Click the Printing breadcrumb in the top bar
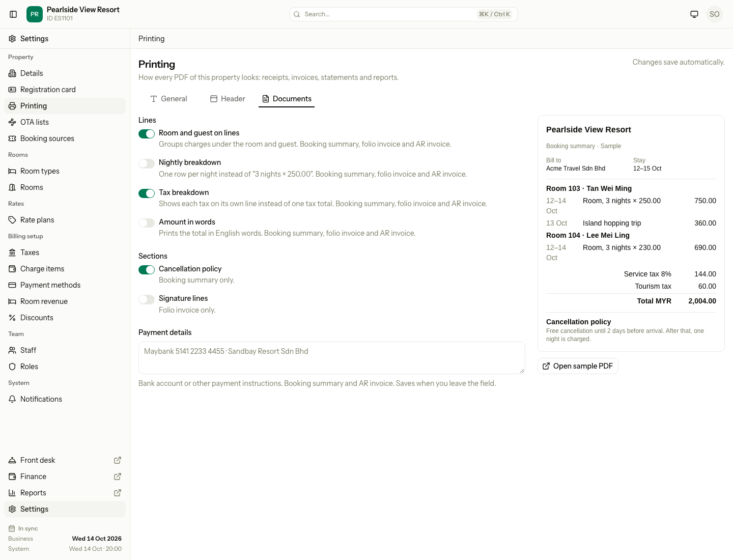The image size is (733, 560). (151, 39)
